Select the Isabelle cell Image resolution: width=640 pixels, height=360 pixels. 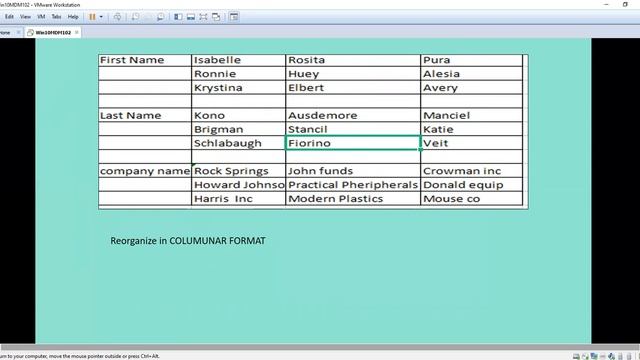coord(238,60)
